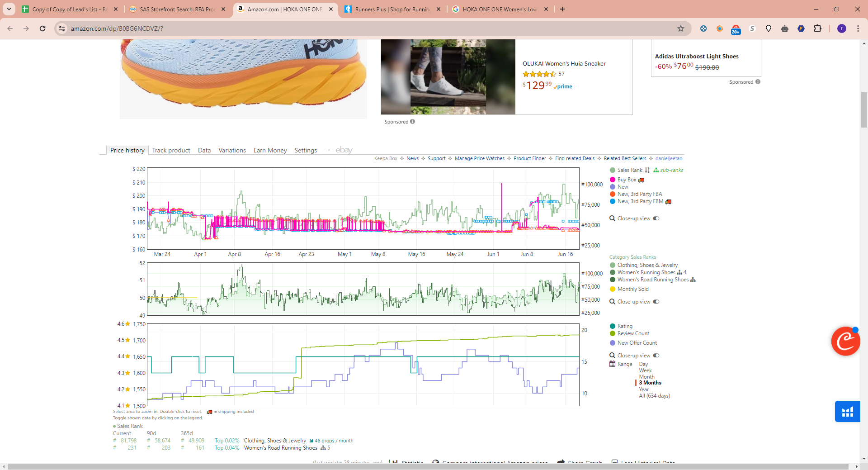
Task: View site information icon in address bar
Action: [x=62, y=28]
